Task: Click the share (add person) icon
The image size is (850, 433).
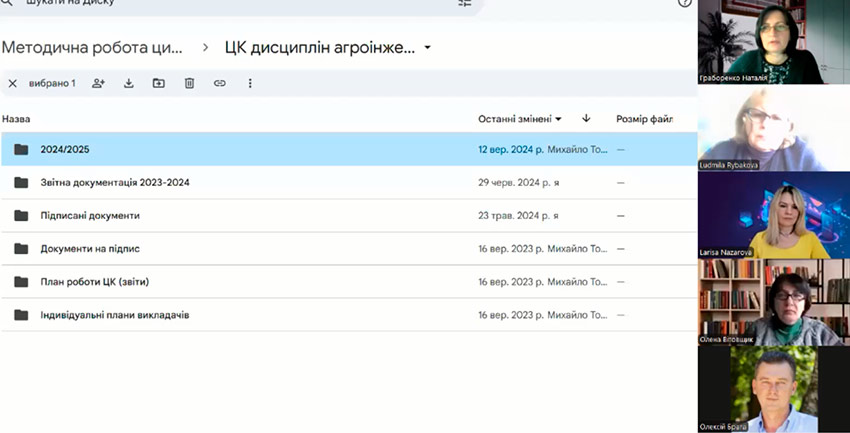Action: 98,83
